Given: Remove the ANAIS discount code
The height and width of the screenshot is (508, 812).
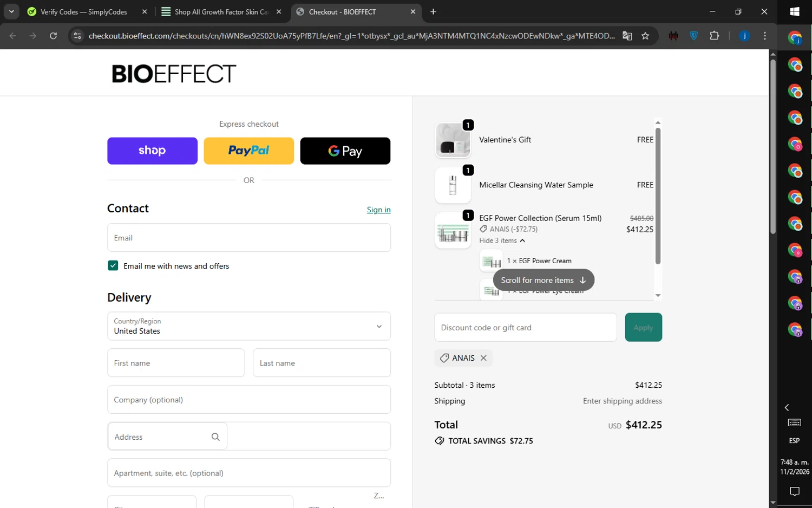Looking at the screenshot, I should pyautogui.click(x=483, y=358).
